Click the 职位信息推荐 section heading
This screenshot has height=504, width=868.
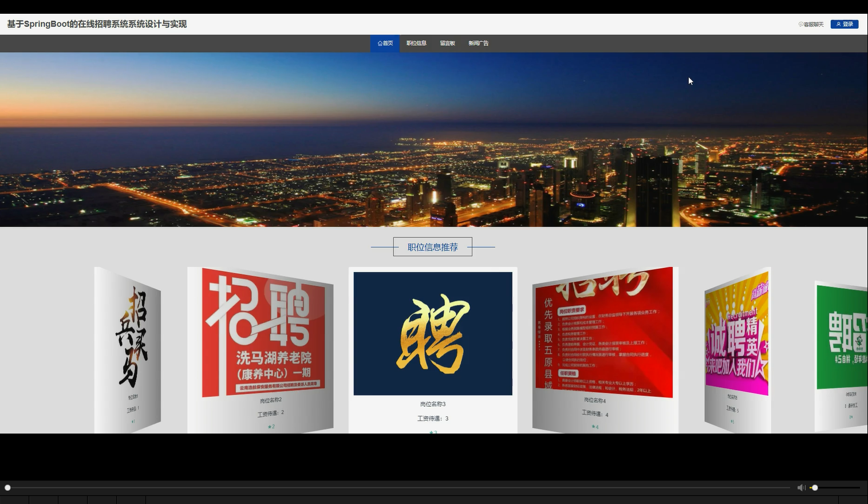click(433, 247)
